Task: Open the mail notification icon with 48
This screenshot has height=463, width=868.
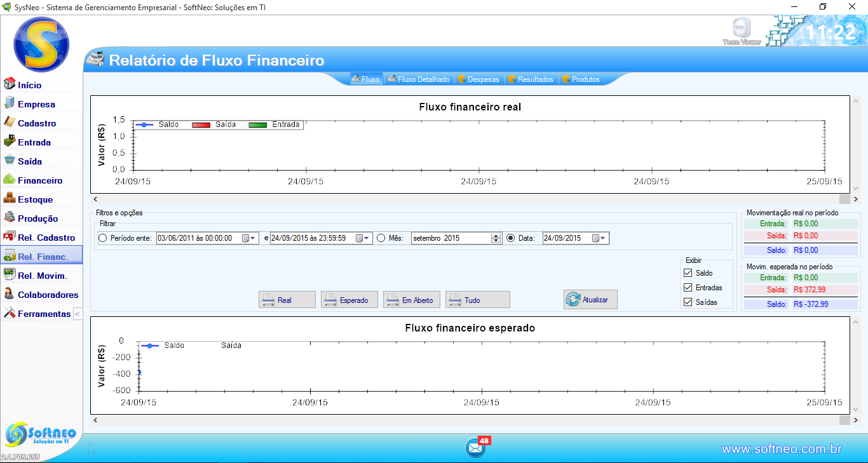Action: [x=475, y=448]
